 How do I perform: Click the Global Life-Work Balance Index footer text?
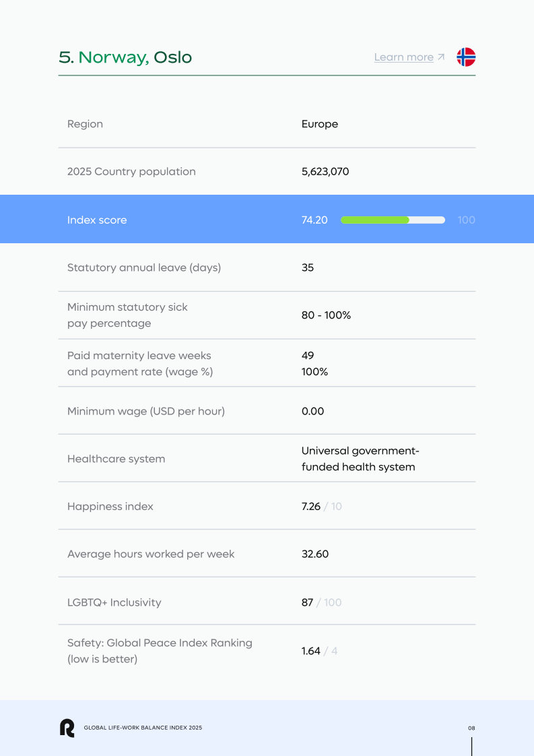[x=143, y=728]
